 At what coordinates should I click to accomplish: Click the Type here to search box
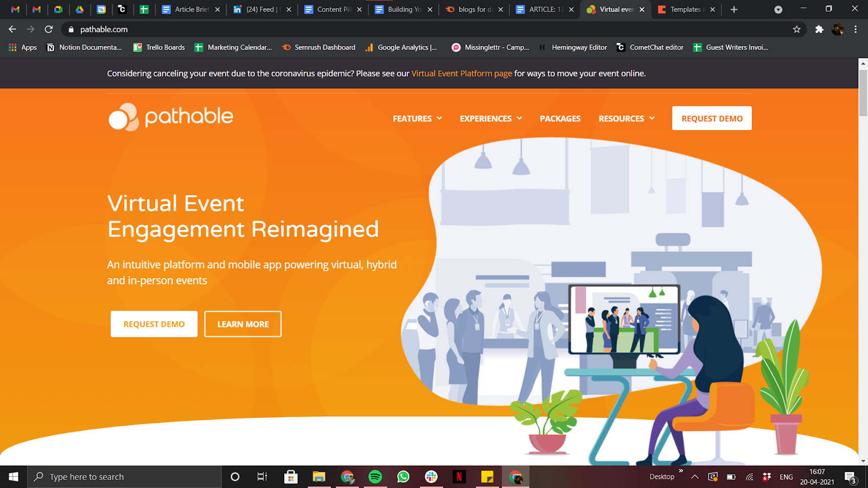pos(124,477)
